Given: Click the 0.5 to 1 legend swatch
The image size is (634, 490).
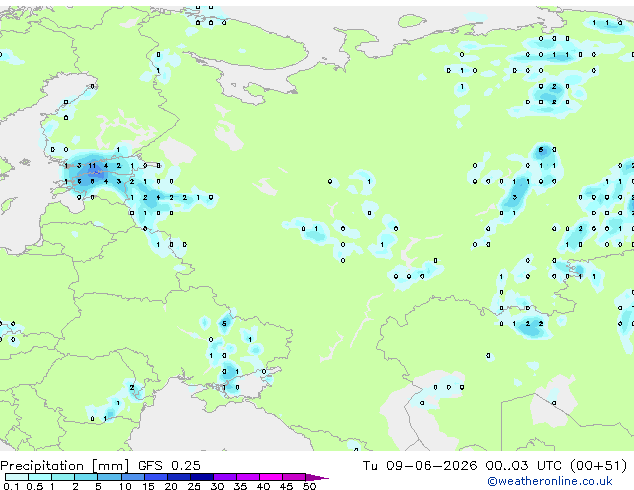Looking at the screenshot, I should tap(40, 477).
